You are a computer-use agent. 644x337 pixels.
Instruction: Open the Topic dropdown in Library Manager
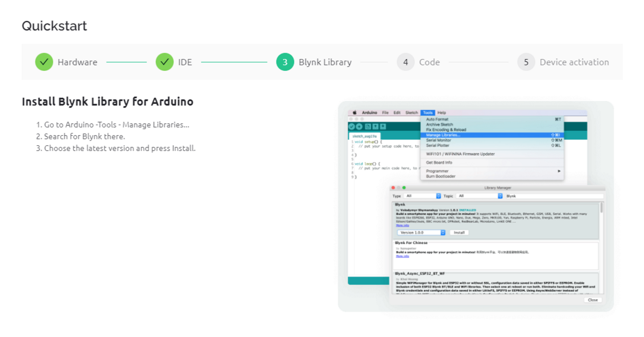tap(480, 196)
